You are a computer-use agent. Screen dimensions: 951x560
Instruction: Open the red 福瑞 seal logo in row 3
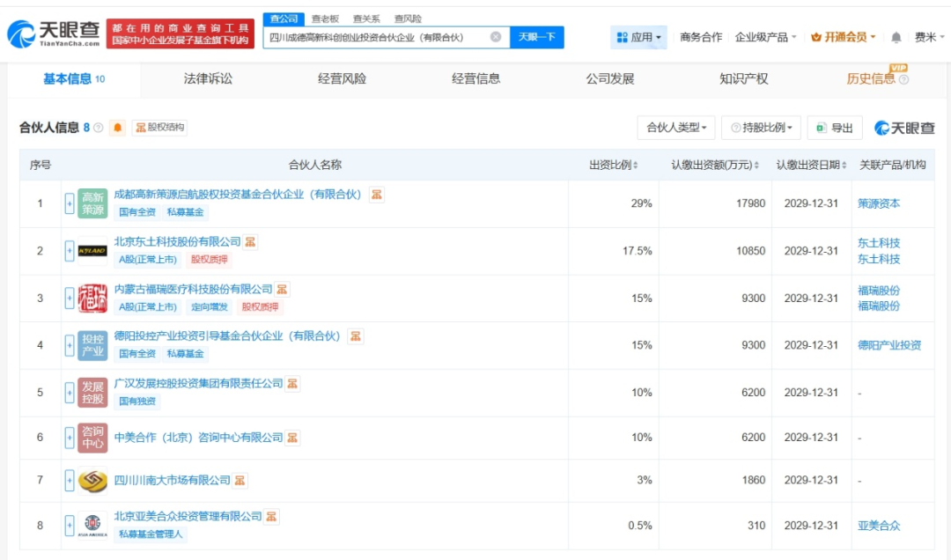[x=92, y=298]
